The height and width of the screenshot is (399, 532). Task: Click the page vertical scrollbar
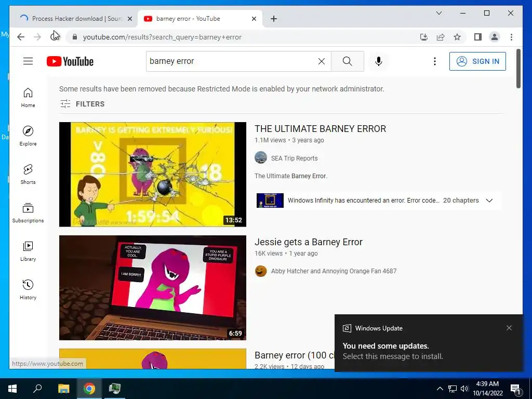point(518,69)
